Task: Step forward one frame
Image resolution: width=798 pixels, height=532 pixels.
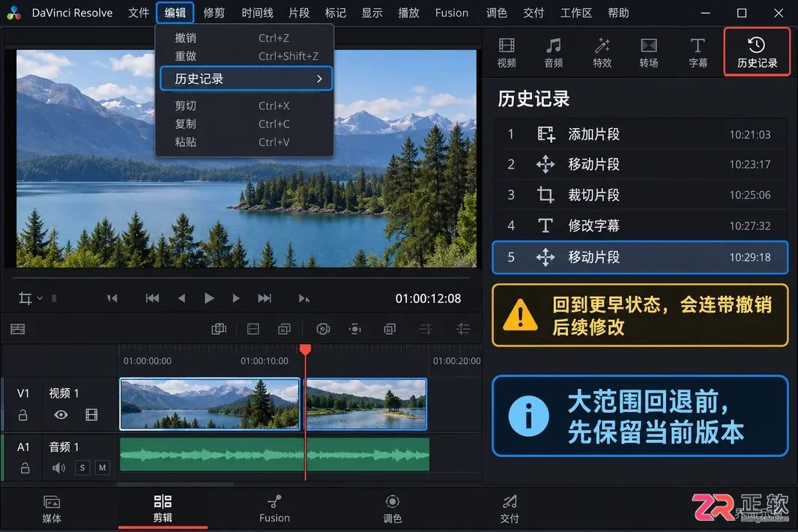Action: (235, 298)
